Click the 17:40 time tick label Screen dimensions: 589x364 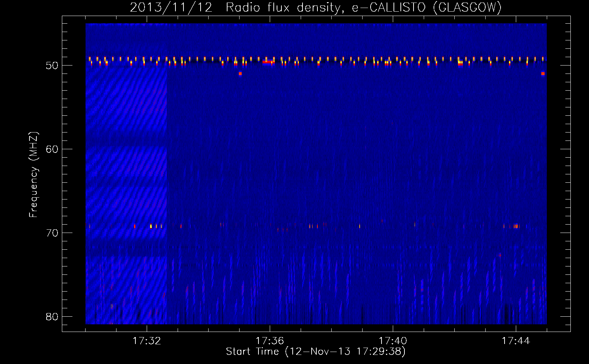(x=393, y=341)
